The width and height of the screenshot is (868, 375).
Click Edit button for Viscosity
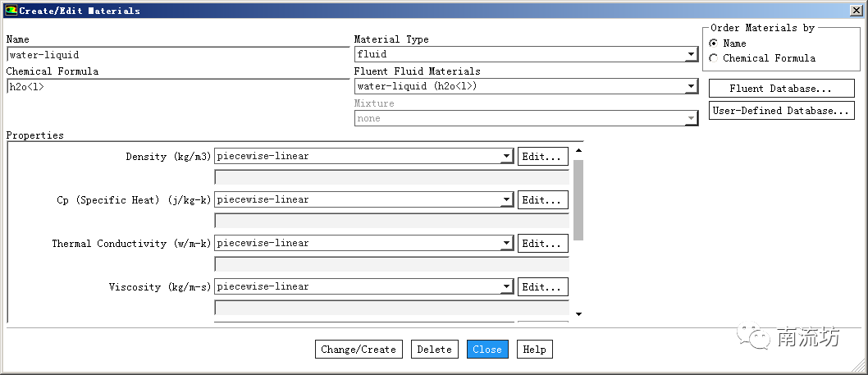coord(543,287)
